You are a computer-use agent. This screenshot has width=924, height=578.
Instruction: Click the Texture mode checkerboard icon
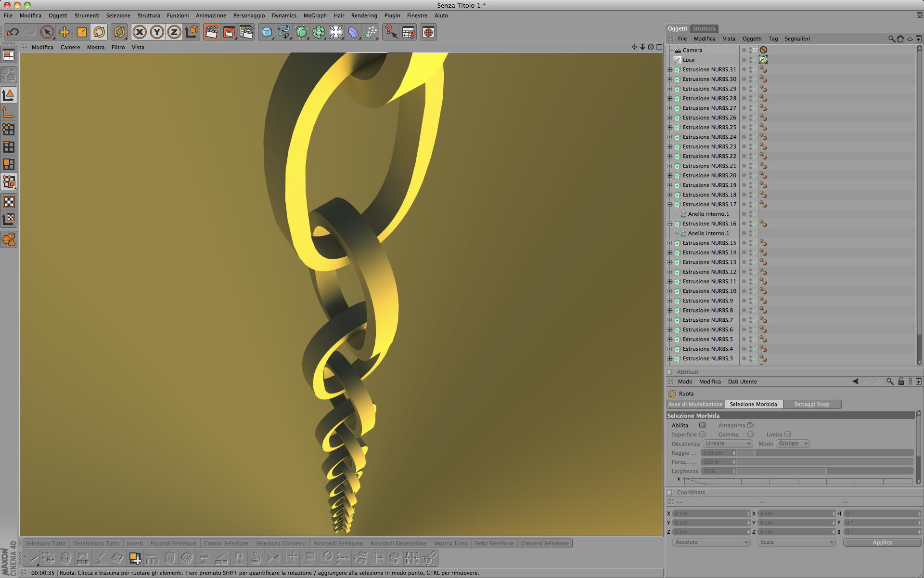tap(9, 202)
